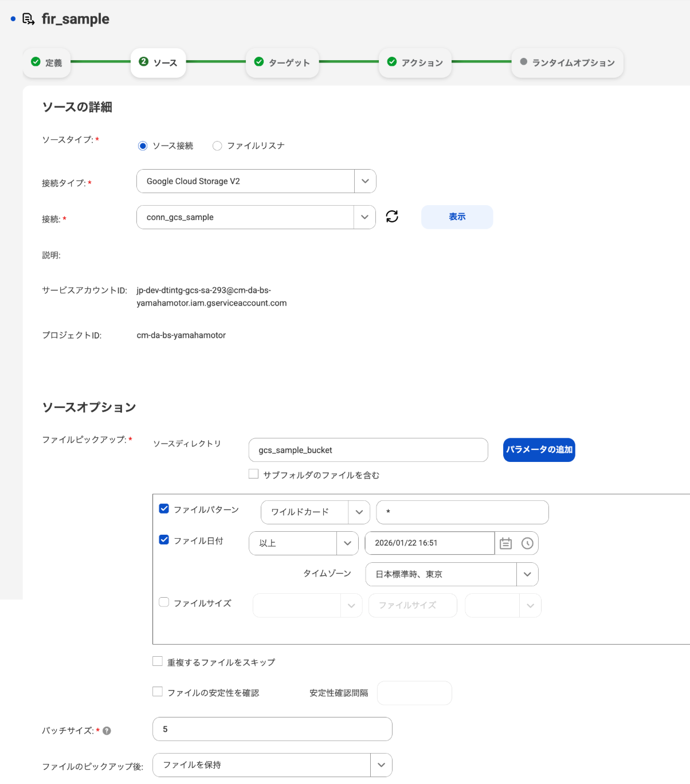Expand the 日本標準時、東京 timezone dropdown
The height and width of the screenshot is (784, 690).
(527, 574)
